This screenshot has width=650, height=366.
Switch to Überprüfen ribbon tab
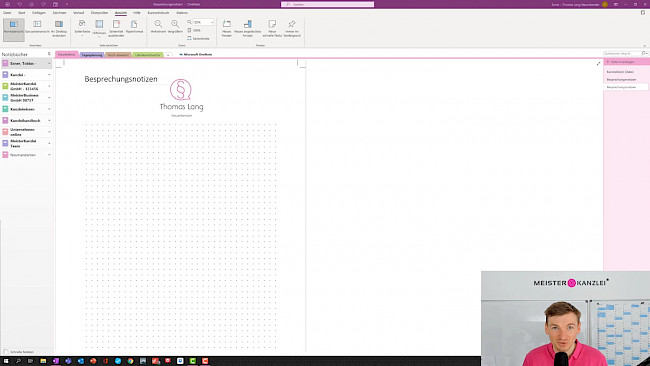(x=99, y=13)
